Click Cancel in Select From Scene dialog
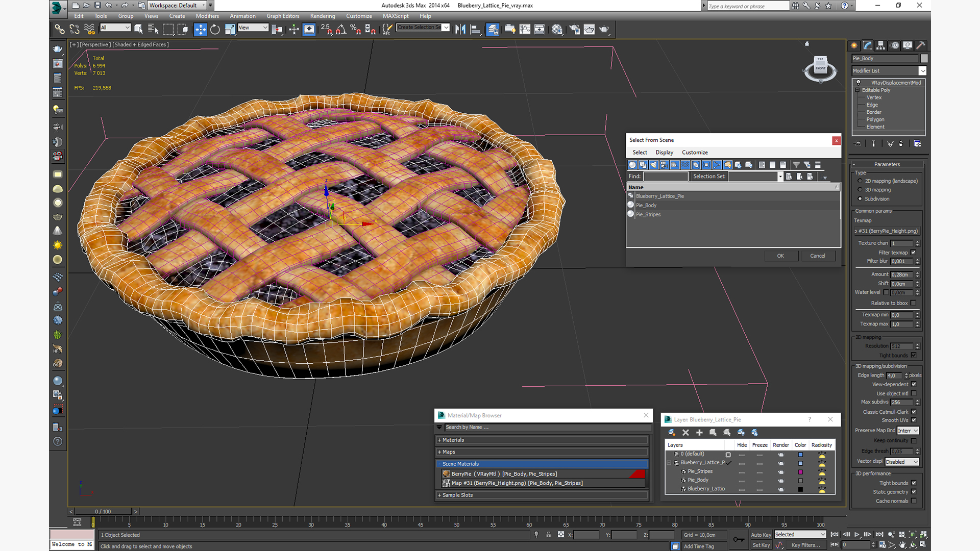 818,256
